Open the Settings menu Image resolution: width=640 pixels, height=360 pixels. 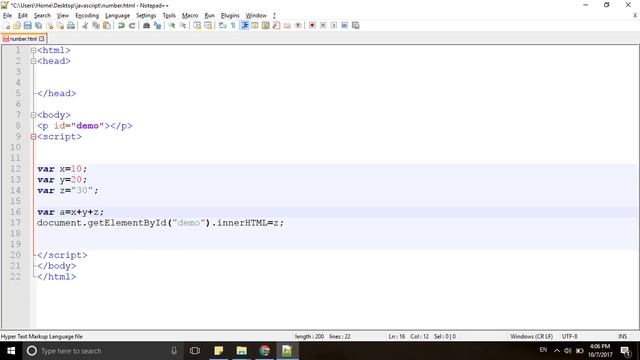pos(146,16)
